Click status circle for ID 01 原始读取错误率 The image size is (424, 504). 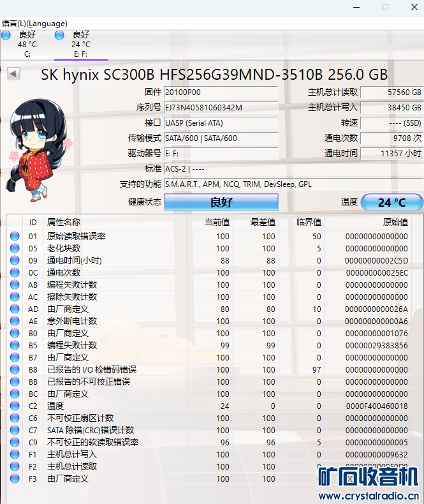tap(15, 236)
